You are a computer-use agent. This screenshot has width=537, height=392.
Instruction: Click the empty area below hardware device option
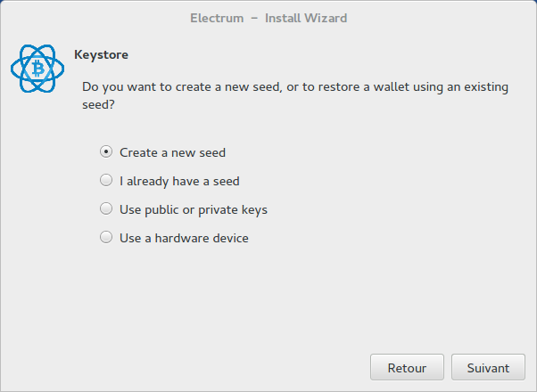[x=268, y=298]
